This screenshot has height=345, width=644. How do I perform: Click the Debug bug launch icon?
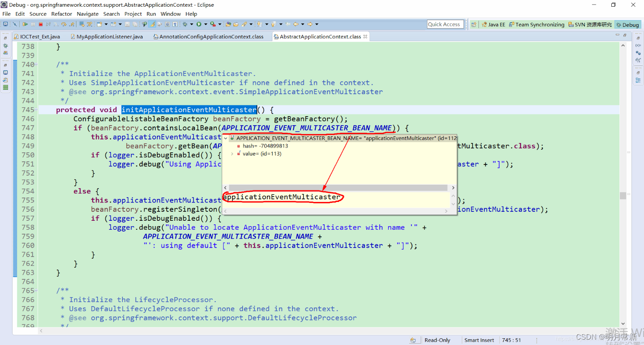(184, 24)
